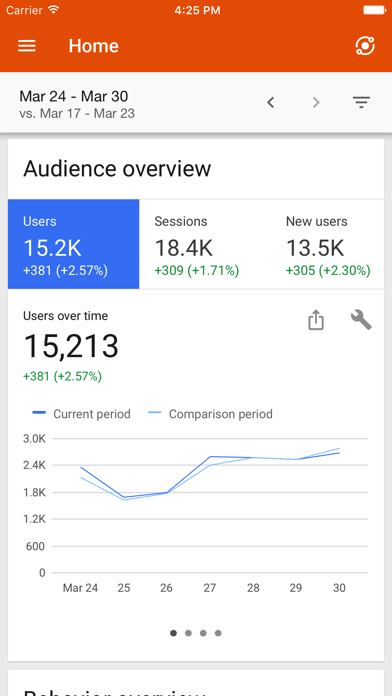Tap the +381 (+2.57%) green change text
The height and width of the screenshot is (696, 392).
click(x=63, y=377)
